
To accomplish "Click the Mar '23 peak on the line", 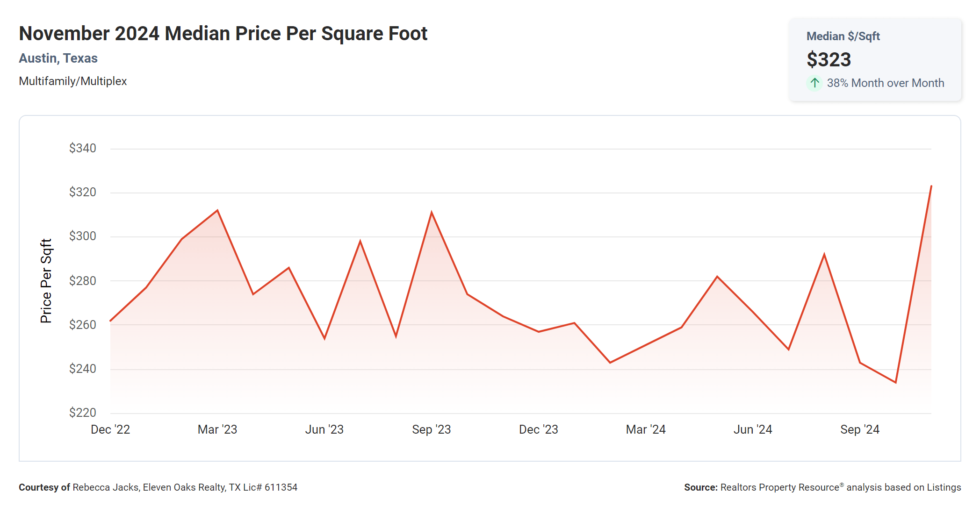I will coord(217,210).
